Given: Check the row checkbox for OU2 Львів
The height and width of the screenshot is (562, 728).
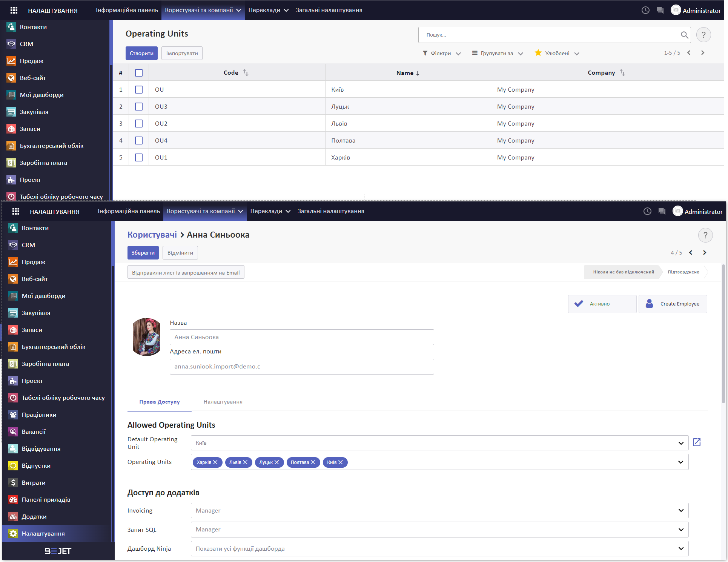Looking at the screenshot, I should pyautogui.click(x=139, y=124).
